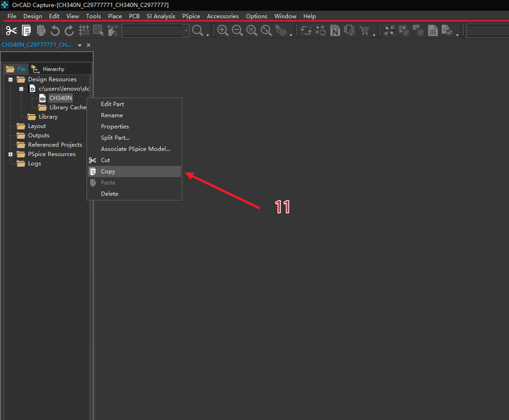Screen dimensions: 509x420
Task: Click the Redo arrow icon
Action: coord(69,30)
